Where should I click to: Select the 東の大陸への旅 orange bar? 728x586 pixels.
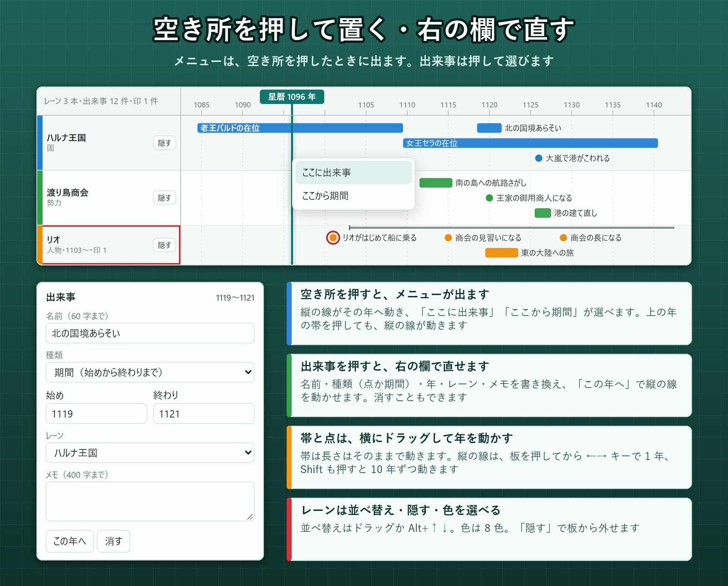[501, 253]
